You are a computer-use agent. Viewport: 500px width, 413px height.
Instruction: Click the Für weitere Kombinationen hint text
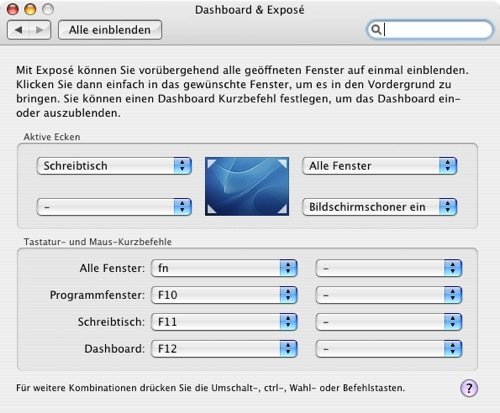point(210,388)
